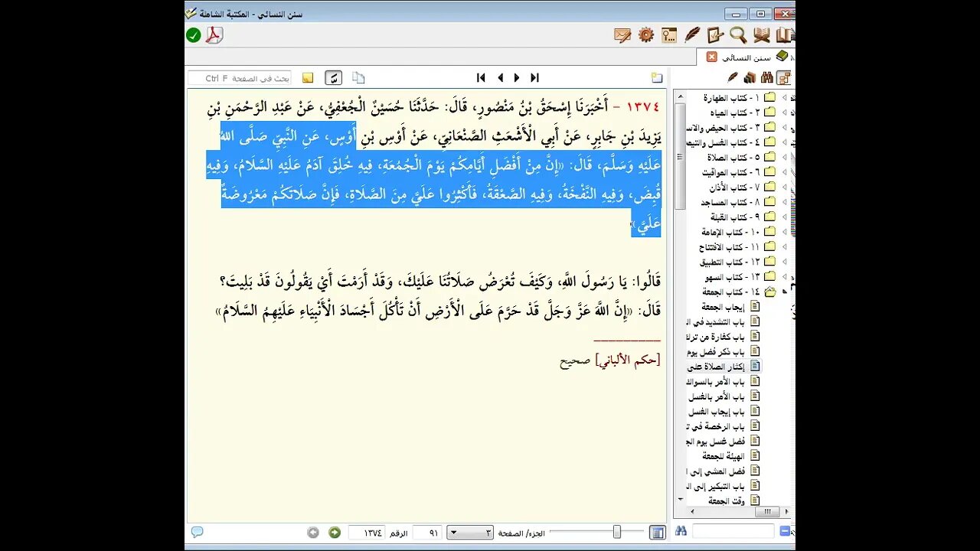Click the speech bubble comment icon

pos(197,532)
